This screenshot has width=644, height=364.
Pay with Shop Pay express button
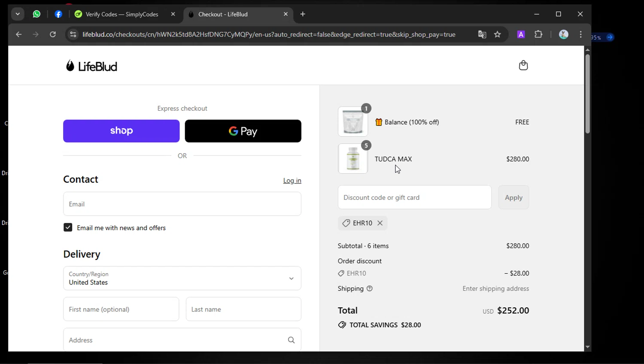click(122, 131)
